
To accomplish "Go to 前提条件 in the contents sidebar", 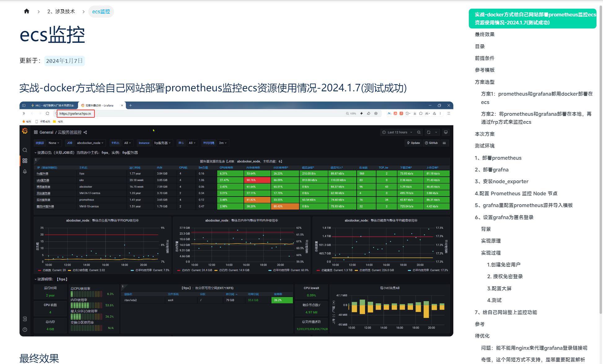I will click(x=485, y=58).
